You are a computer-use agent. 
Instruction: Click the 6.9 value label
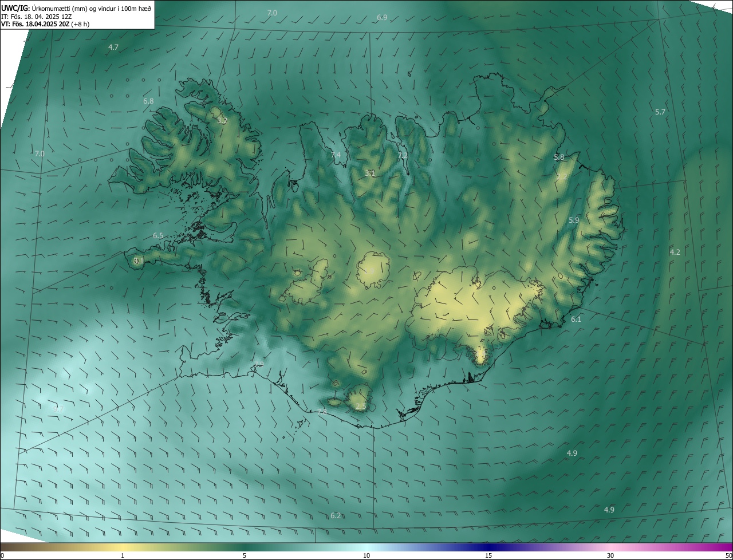point(382,18)
